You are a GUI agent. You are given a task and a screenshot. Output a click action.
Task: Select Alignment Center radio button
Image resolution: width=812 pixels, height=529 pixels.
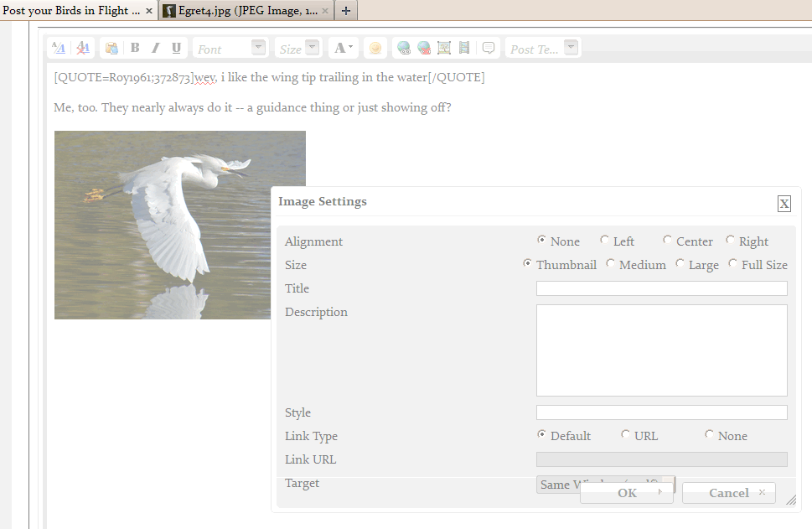tap(667, 240)
